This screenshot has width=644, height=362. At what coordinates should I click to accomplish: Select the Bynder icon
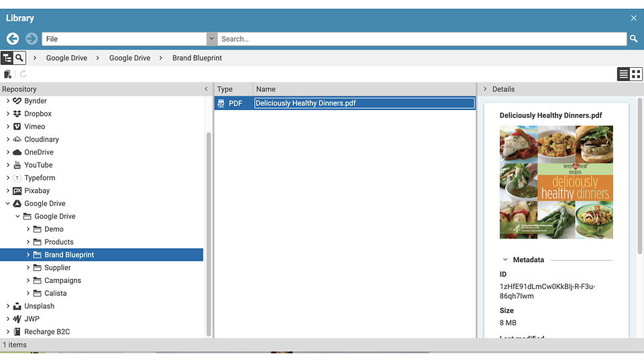tap(17, 101)
